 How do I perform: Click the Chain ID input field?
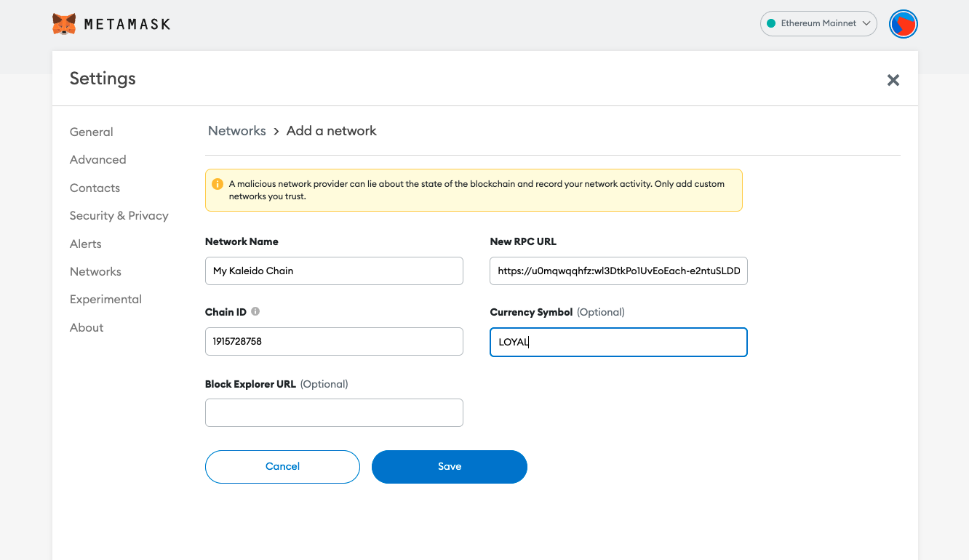pyautogui.click(x=334, y=341)
